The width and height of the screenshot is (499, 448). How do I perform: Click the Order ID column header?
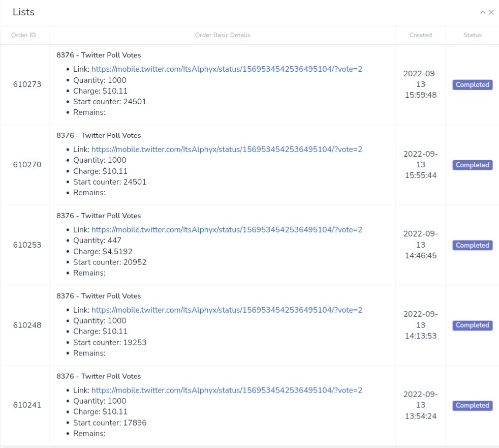pos(23,35)
